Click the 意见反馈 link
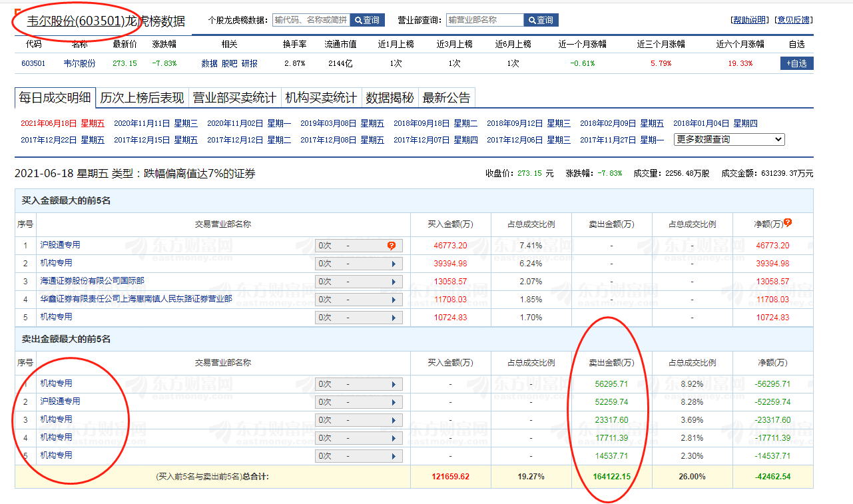 click(x=794, y=20)
